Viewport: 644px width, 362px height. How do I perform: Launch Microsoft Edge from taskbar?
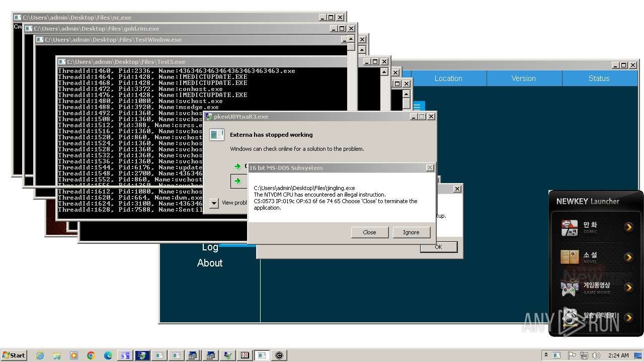(x=108, y=355)
